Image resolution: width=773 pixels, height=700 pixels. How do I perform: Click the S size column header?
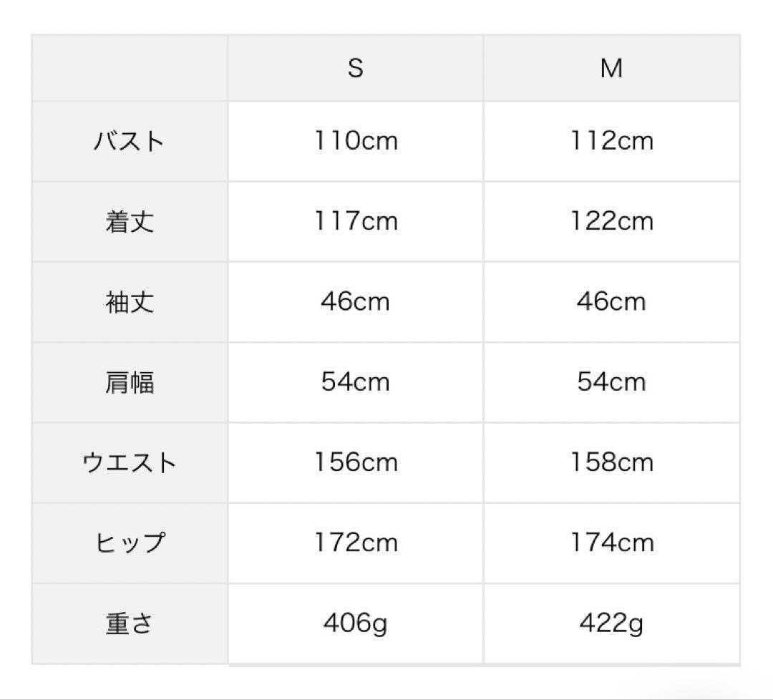(356, 68)
